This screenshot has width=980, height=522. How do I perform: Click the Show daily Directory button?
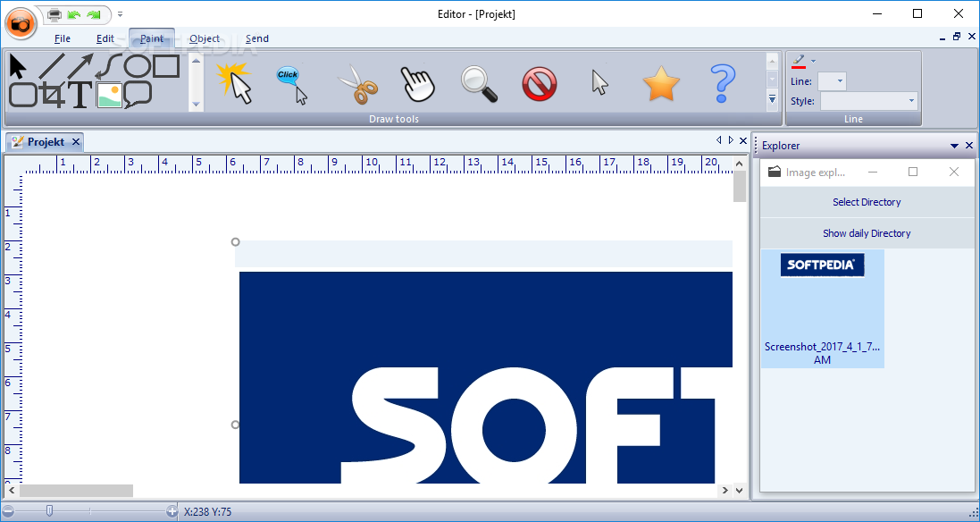coord(867,233)
